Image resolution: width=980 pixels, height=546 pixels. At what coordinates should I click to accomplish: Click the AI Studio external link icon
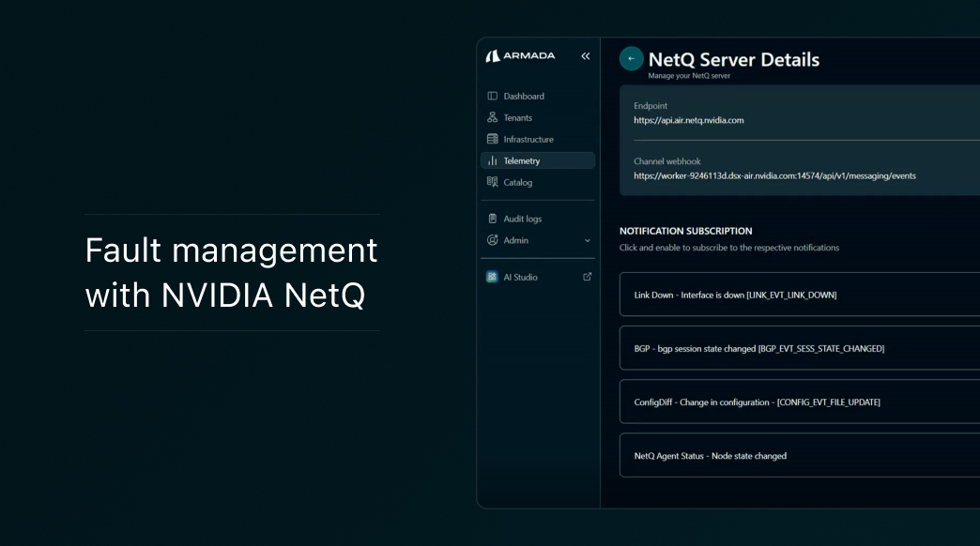(587, 277)
